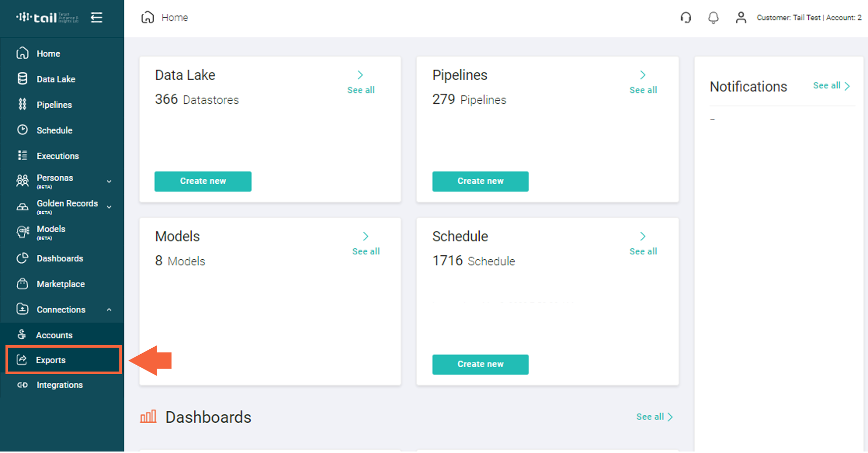Viewport: 868px width, 453px height.
Task: Open Data Lake database icon in sidebar
Action: coord(22,79)
